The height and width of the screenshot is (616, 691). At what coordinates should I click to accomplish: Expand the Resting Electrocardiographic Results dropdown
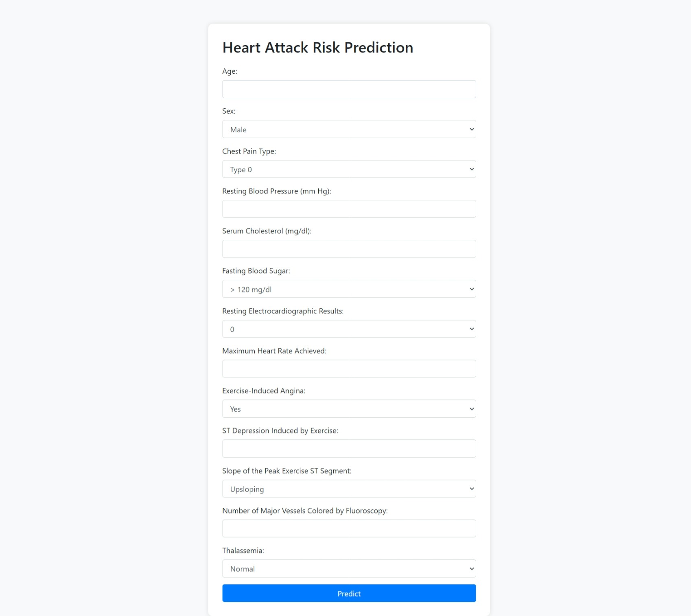click(349, 329)
